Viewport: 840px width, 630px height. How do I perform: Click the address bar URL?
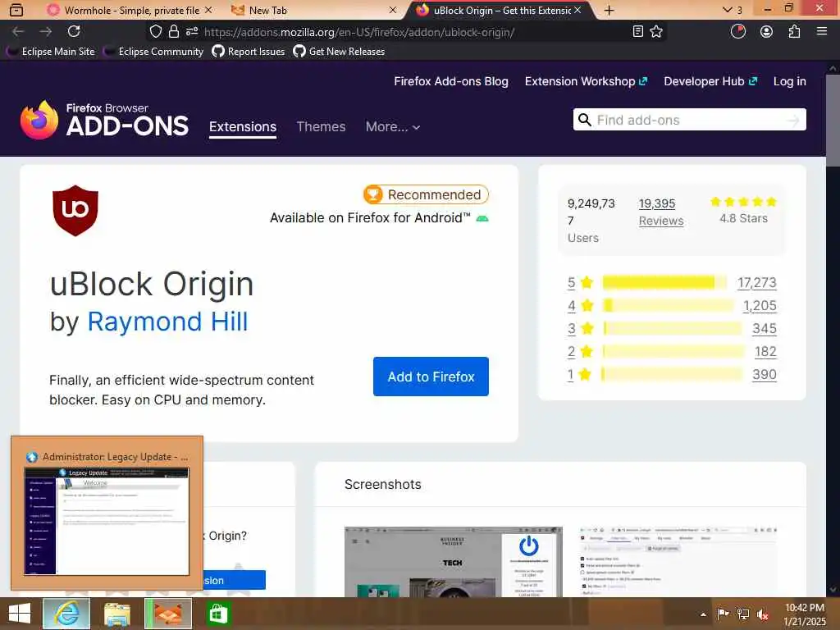(x=359, y=32)
